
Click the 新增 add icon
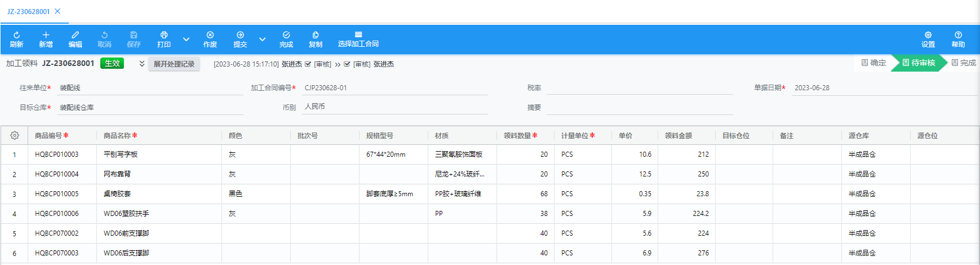pyautogui.click(x=46, y=35)
